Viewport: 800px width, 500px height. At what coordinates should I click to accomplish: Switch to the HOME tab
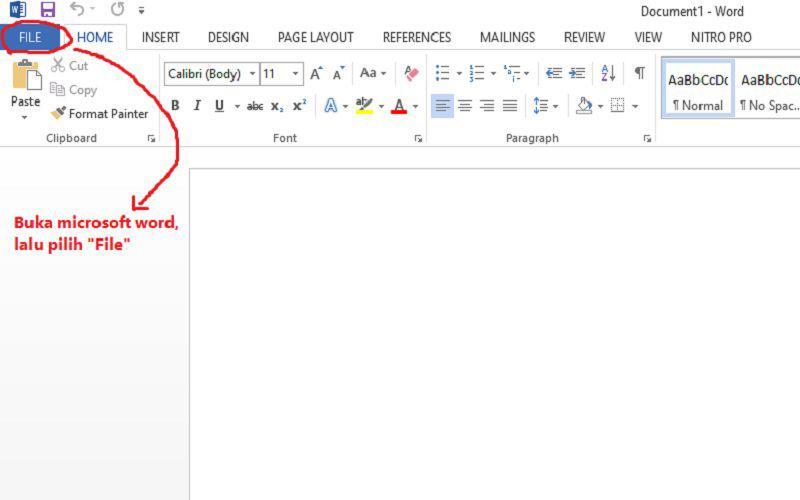pyautogui.click(x=95, y=37)
